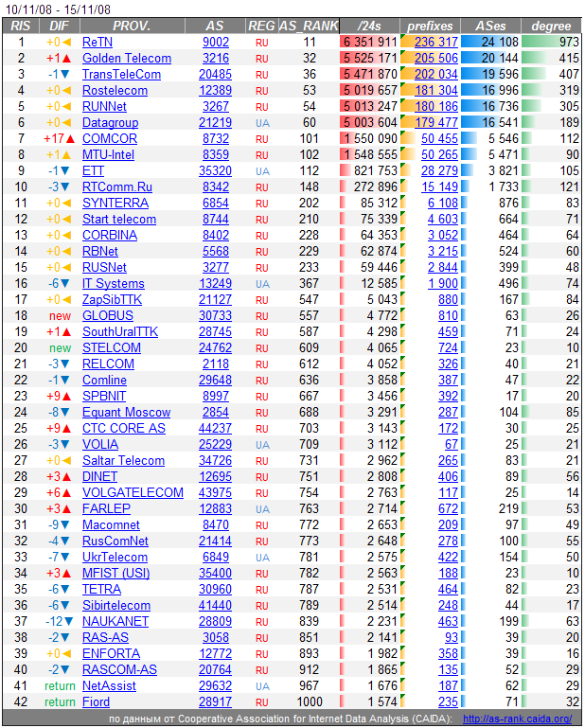Follow the MTU-Intel link
This screenshot has height=728, width=585.
pyautogui.click(x=108, y=155)
